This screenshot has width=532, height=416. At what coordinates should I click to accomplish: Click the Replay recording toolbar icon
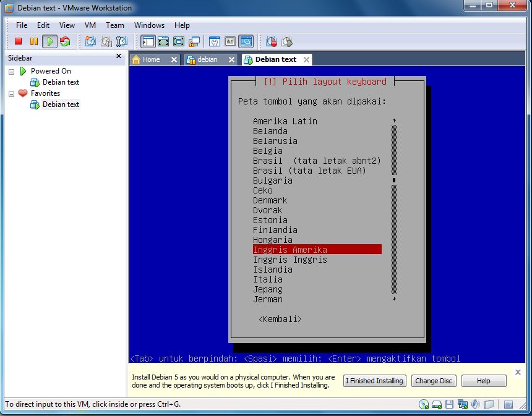286,41
